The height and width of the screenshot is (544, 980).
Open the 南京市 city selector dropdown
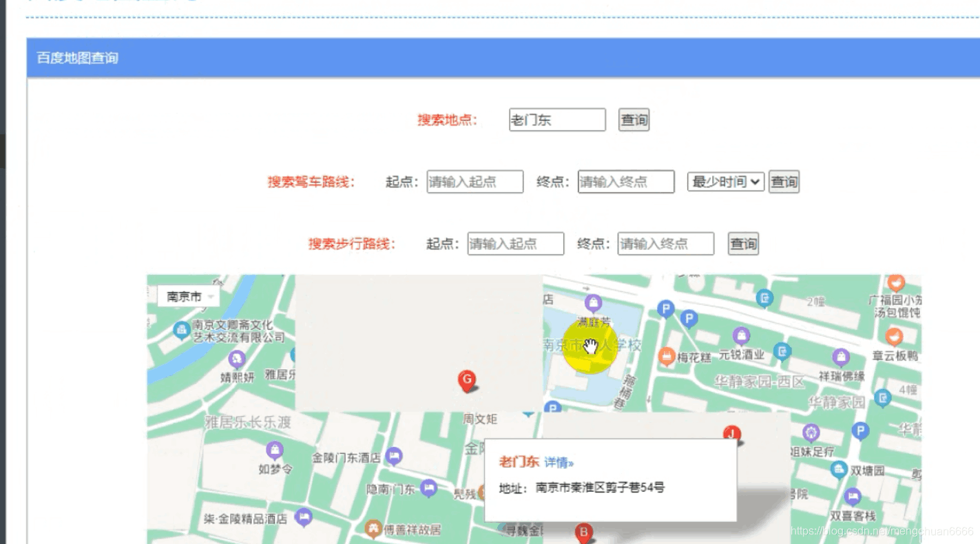tap(189, 297)
